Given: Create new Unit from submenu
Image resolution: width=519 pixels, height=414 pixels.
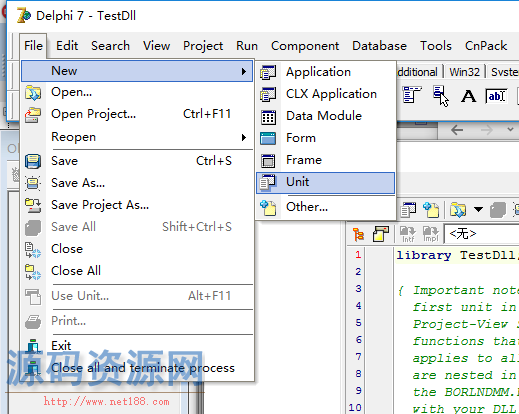Looking at the screenshot, I should click(x=326, y=182).
